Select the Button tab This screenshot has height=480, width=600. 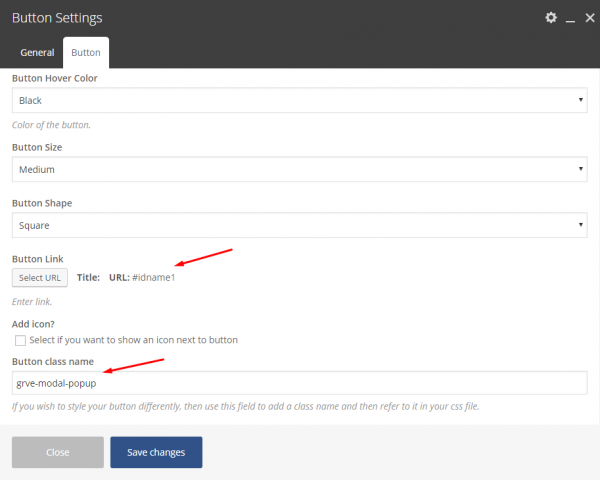pos(85,52)
